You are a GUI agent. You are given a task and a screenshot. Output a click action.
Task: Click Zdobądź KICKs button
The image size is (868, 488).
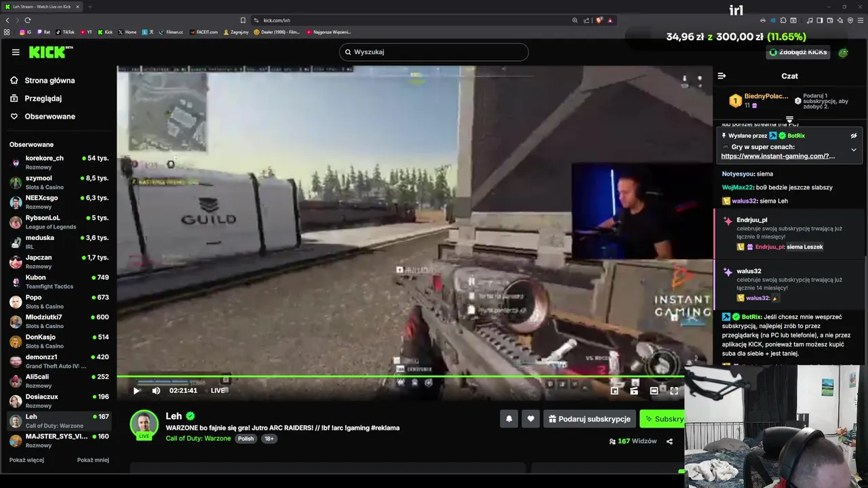click(798, 52)
